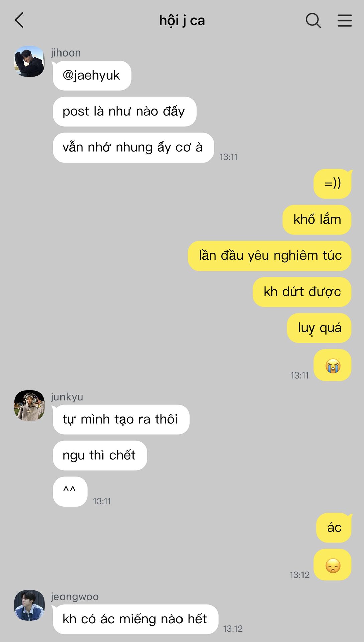
Task: Tap the yellow '=))' bubble
Action: click(x=332, y=184)
